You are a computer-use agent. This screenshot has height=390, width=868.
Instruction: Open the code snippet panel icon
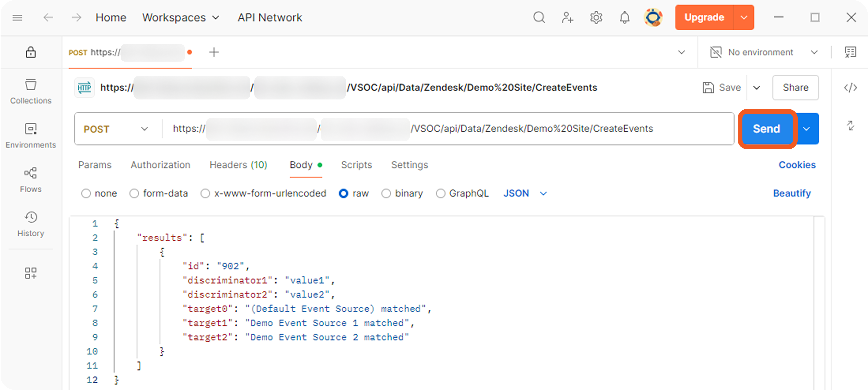tap(850, 88)
